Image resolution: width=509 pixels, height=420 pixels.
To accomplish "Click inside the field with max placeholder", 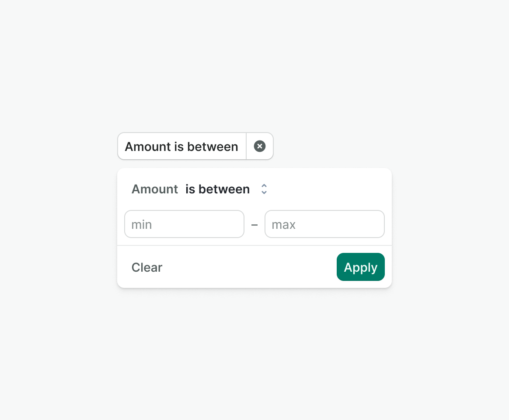I will [x=324, y=224].
